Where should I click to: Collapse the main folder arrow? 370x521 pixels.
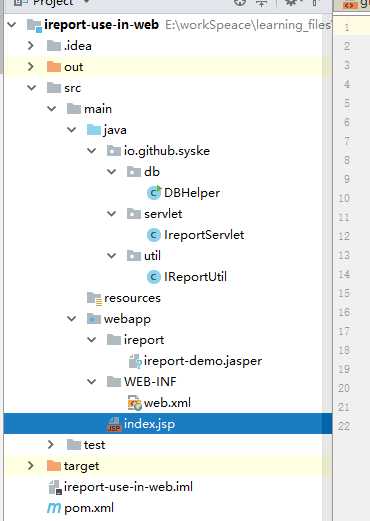(x=52, y=109)
